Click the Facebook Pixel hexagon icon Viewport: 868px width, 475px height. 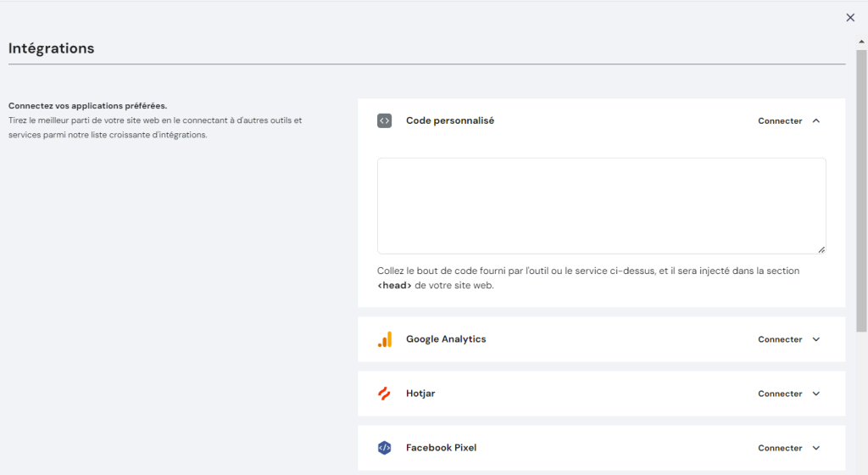pos(384,448)
